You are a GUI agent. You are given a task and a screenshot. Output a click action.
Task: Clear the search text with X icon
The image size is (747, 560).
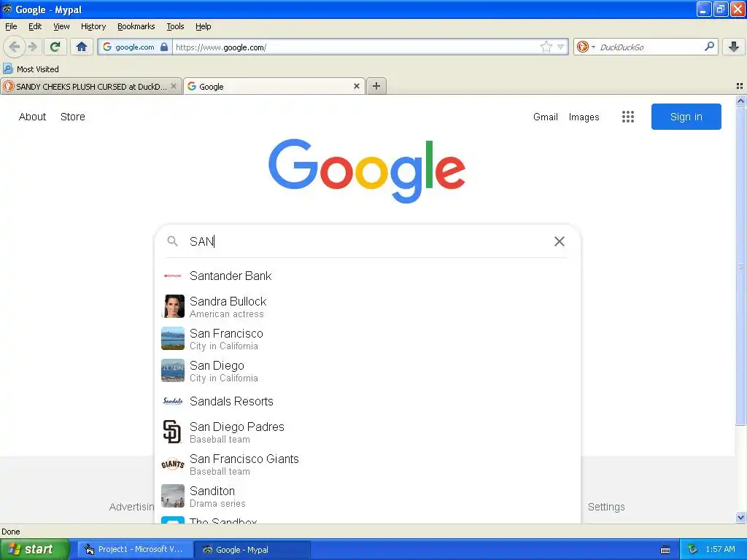point(560,241)
